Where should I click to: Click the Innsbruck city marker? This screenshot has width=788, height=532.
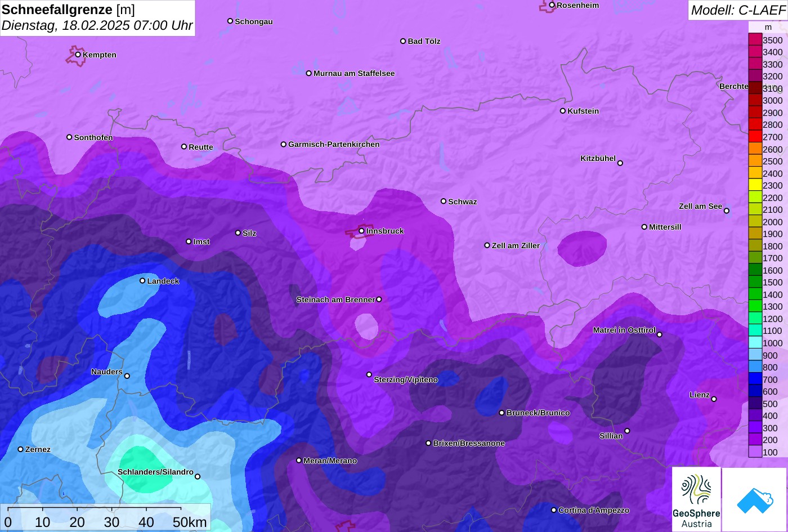click(x=361, y=231)
